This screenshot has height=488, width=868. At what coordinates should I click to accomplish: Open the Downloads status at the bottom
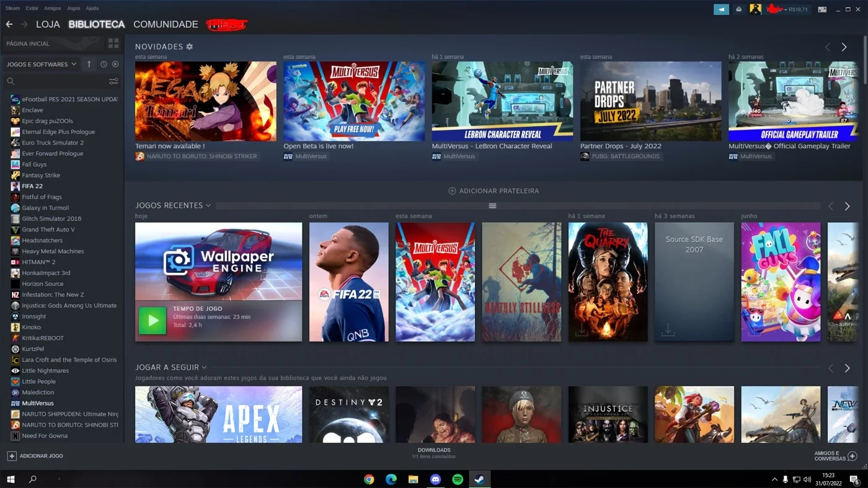434,453
